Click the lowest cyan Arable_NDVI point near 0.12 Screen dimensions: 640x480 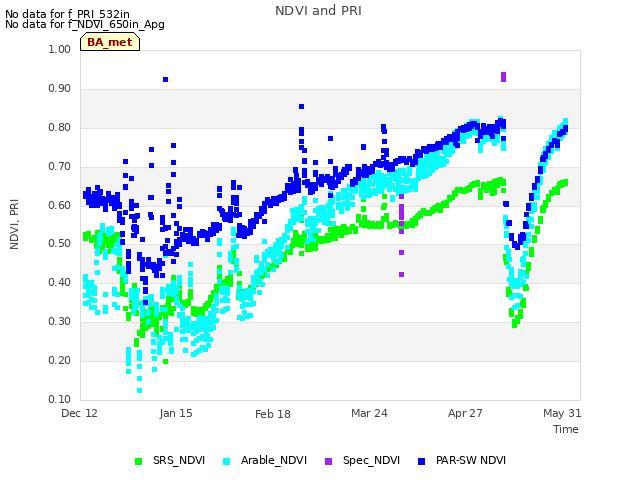[140, 391]
